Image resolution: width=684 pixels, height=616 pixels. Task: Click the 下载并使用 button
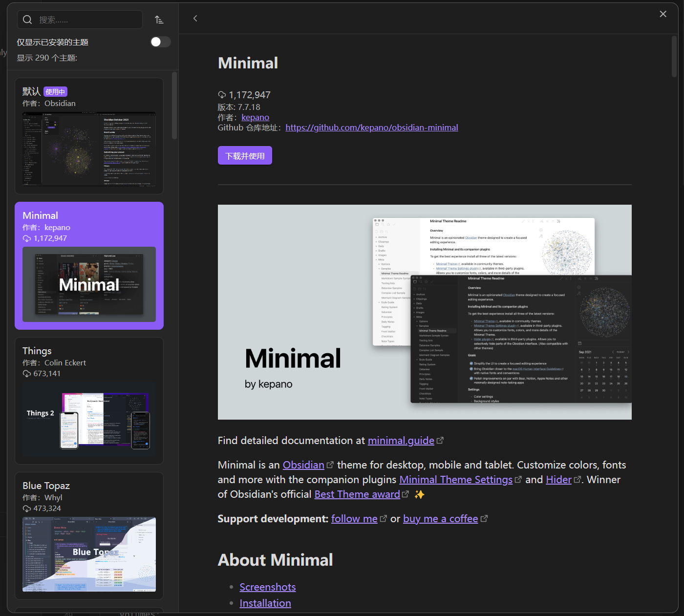click(245, 155)
